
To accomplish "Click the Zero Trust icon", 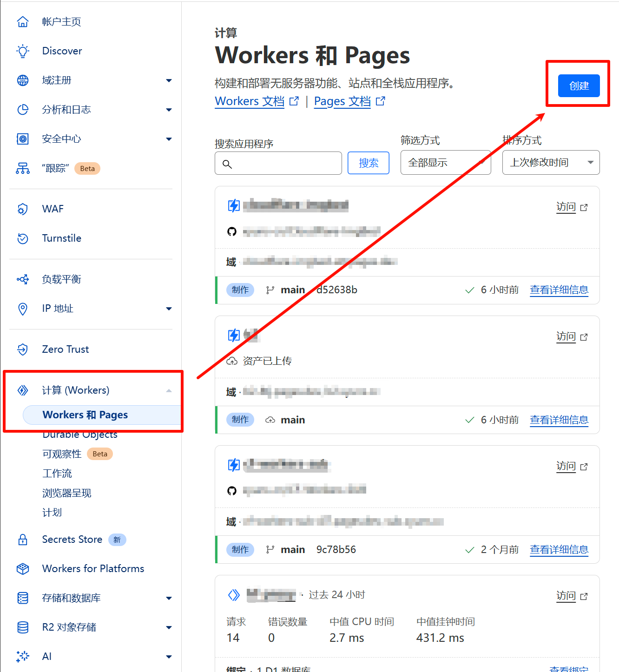I will click(22, 349).
